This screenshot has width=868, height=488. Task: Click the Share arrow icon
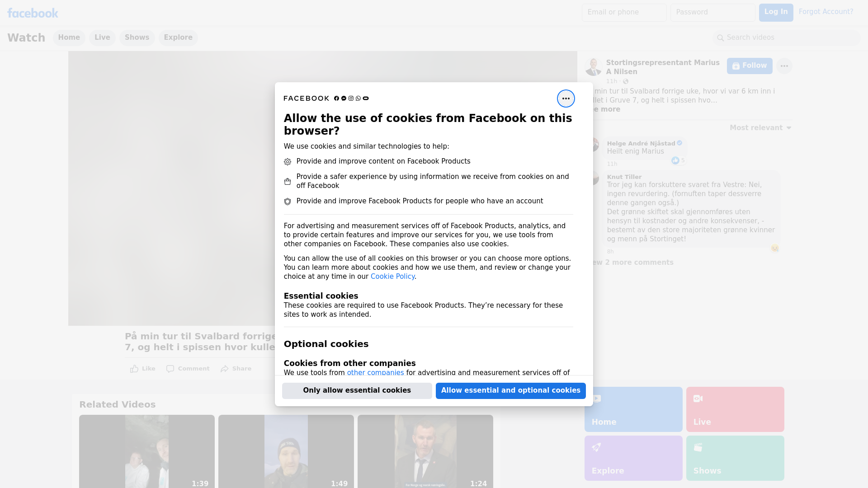point(225,369)
